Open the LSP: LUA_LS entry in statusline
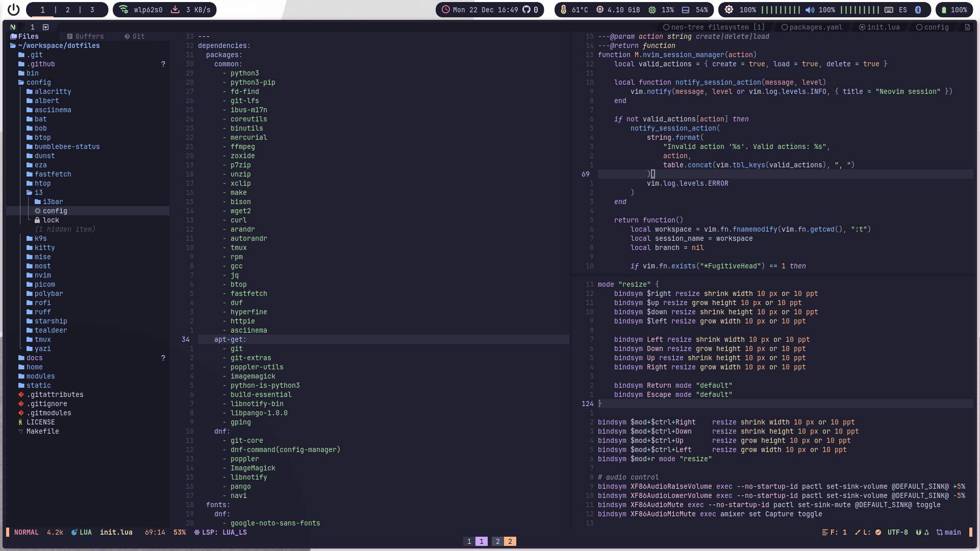The image size is (980, 551). click(220, 532)
